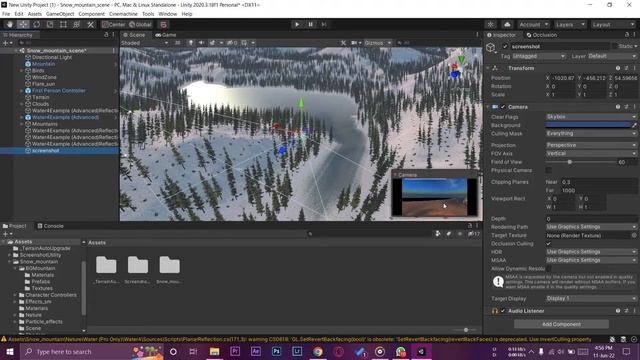Click the blue Background color swatch

[x=588, y=125]
